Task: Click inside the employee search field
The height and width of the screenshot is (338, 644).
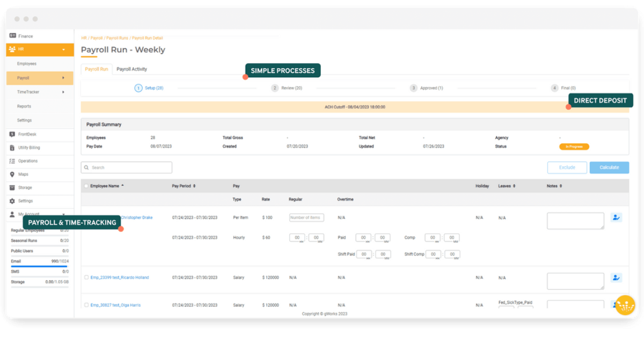Action: pyautogui.click(x=126, y=167)
